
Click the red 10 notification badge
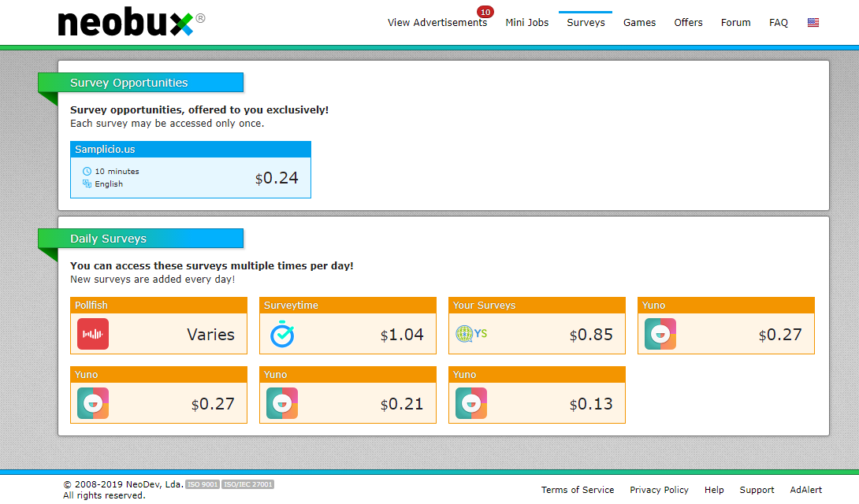click(485, 12)
